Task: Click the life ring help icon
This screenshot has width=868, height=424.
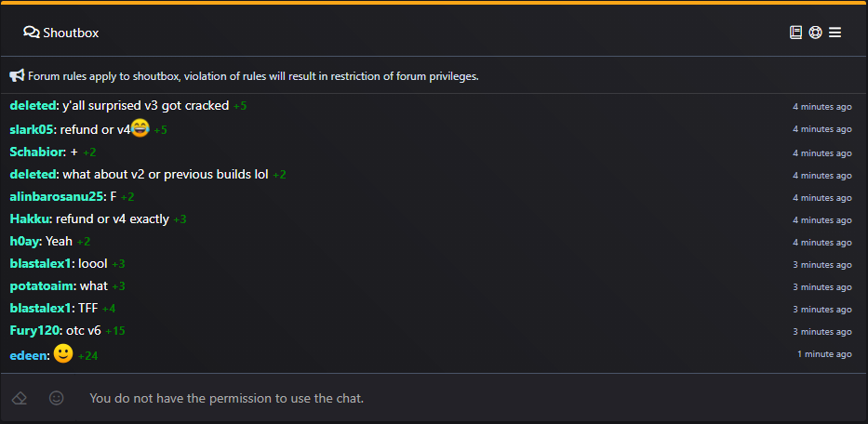Action: click(x=815, y=33)
